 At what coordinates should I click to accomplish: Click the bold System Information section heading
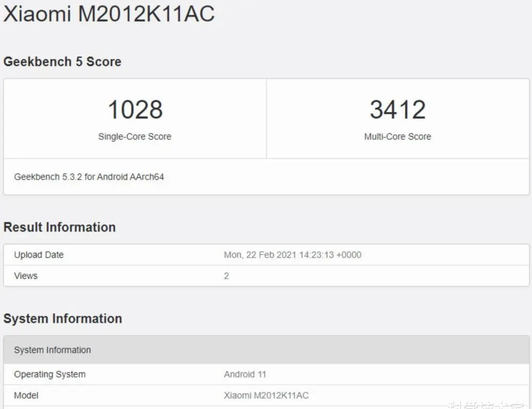pyautogui.click(x=62, y=318)
